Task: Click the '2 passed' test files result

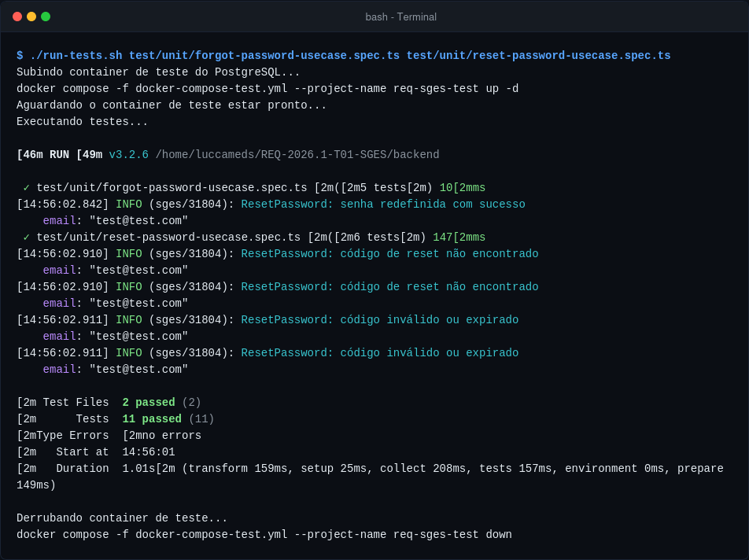Action: tap(149, 403)
